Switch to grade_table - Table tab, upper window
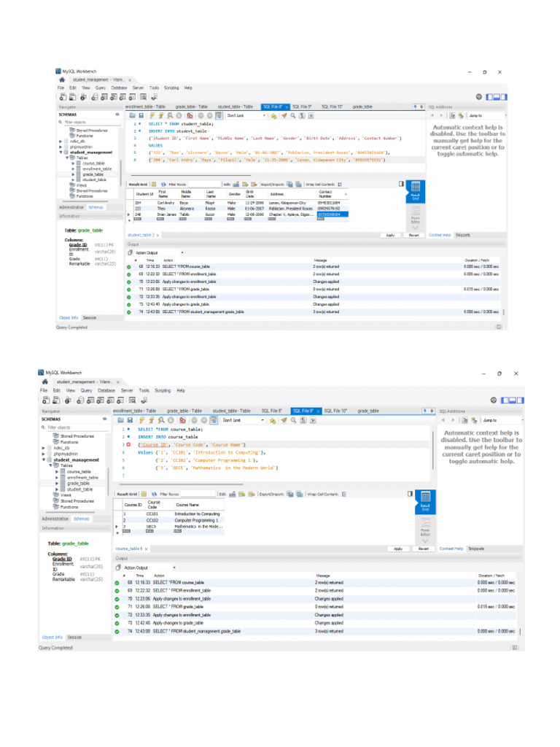560x747 pixels. coord(192,107)
